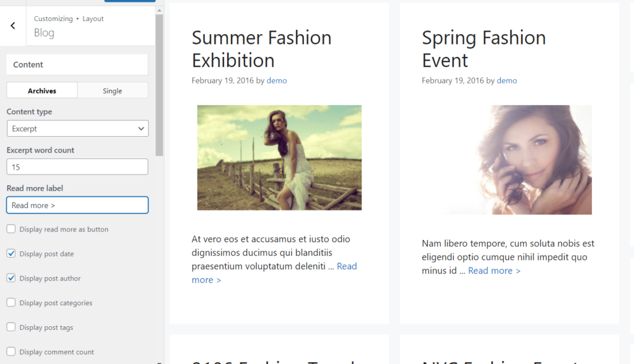Open demo author link under Spring Fashion Event
The image size is (634, 364).
(x=506, y=80)
